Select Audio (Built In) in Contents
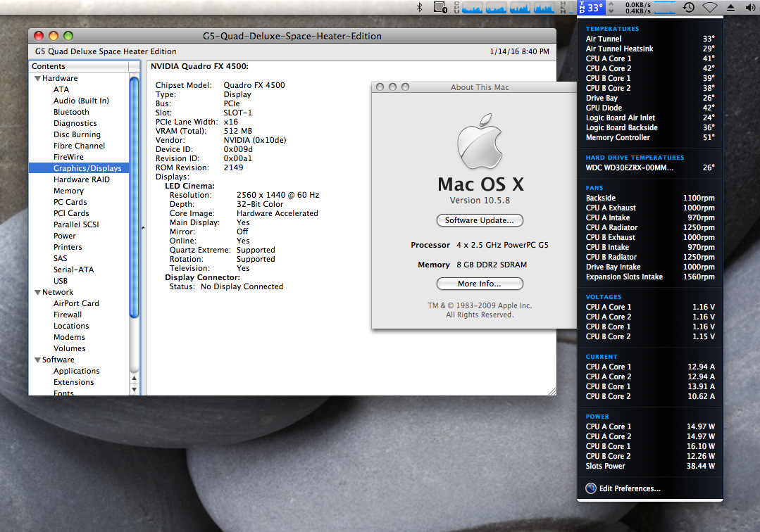This screenshot has width=760, height=532. click(81, 101)
